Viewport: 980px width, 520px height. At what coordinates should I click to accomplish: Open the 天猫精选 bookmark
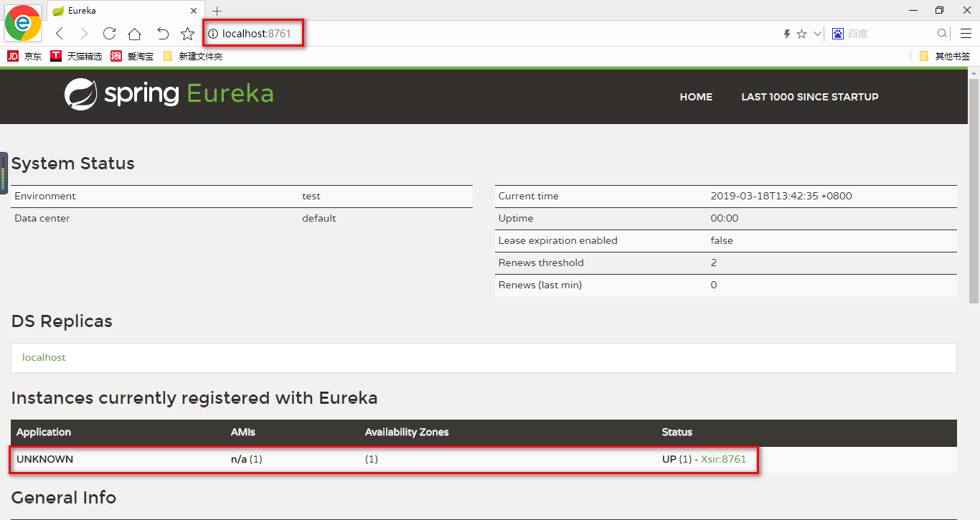(76, 56)
